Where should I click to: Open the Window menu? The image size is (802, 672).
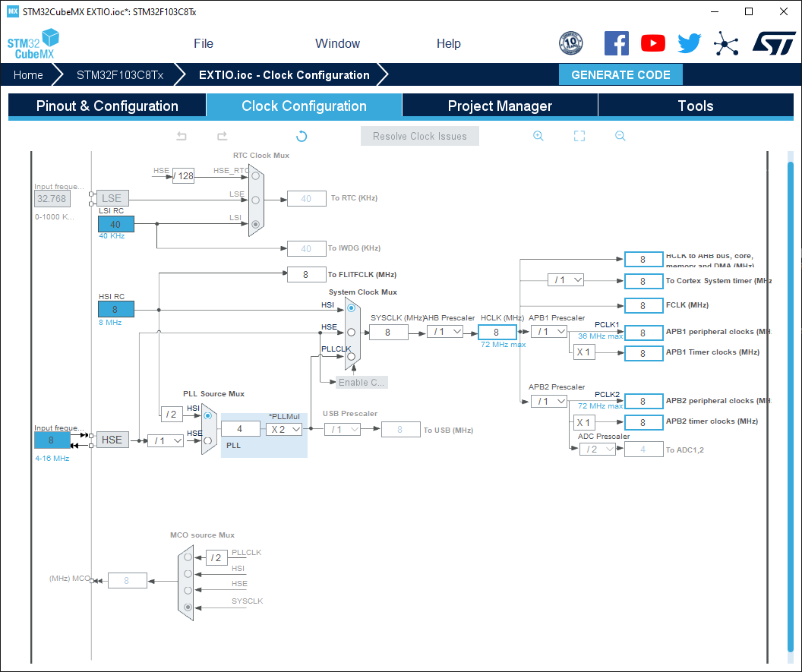(x=337, y=43)
